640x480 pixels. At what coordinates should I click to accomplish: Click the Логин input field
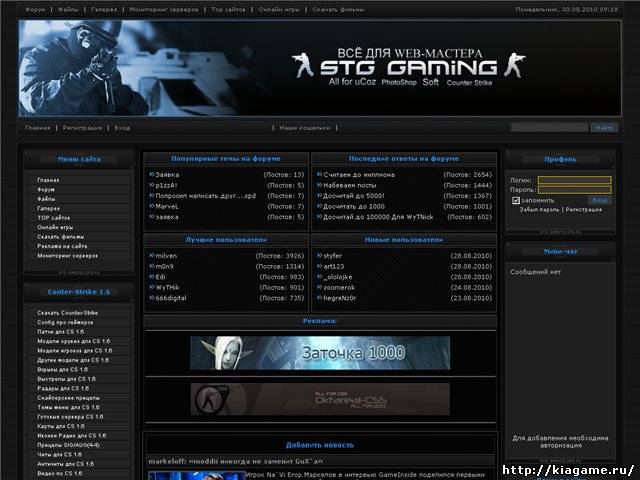(574, 180)
